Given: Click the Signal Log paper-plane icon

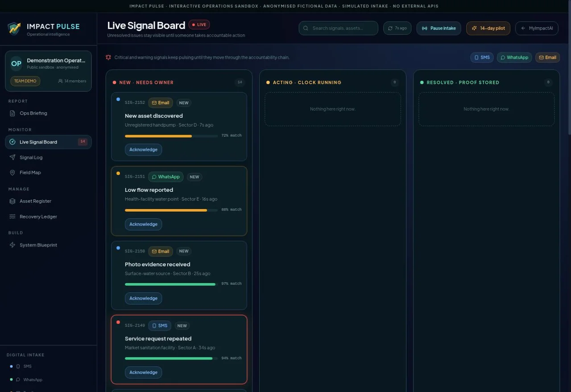Looking at the screenshot, I should point(12,157).
